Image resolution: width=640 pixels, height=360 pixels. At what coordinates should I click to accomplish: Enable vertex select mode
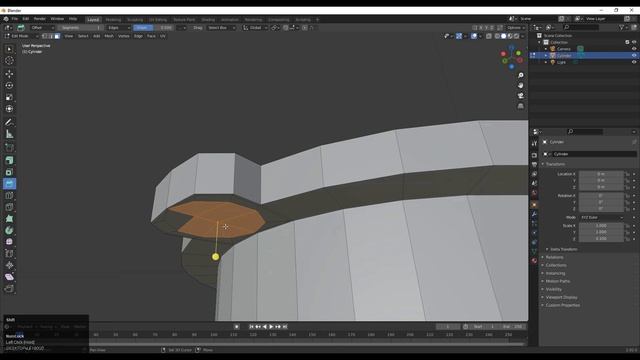point(44,36)
